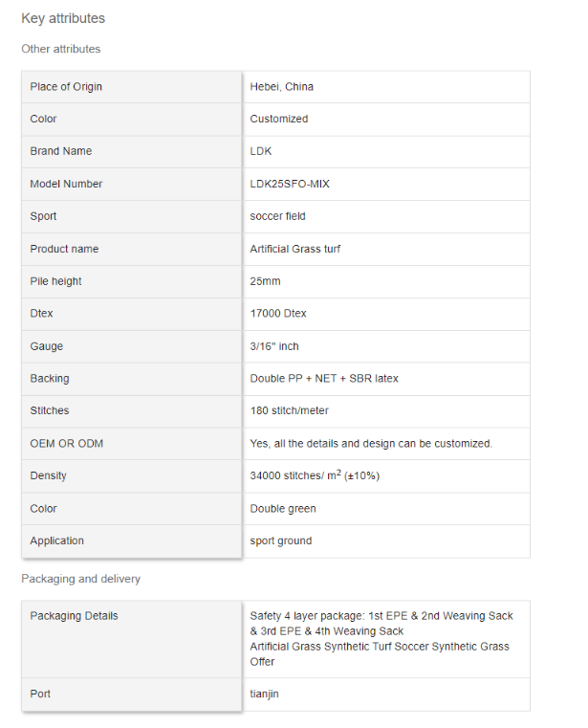Click the Double PP + NET + SBR latex value
This screenshot has width=588, height=728.
point(324,379)
